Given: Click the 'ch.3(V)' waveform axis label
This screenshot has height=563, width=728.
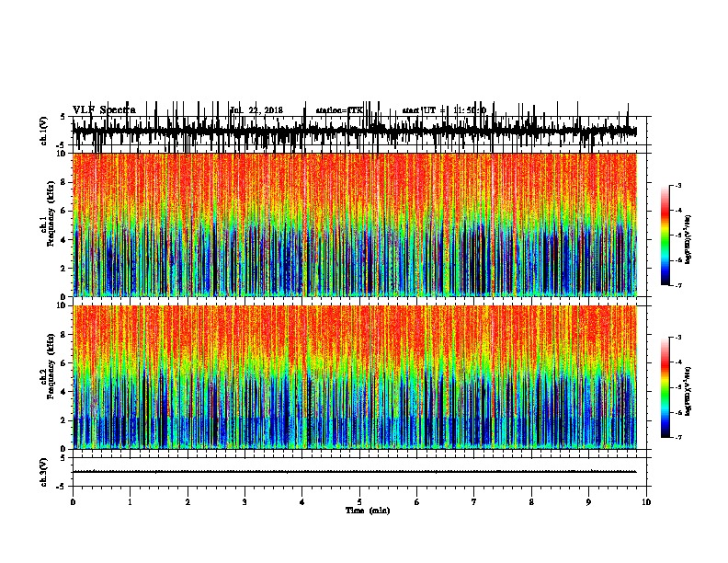Looking at the screenshot, I should point(44,472).
